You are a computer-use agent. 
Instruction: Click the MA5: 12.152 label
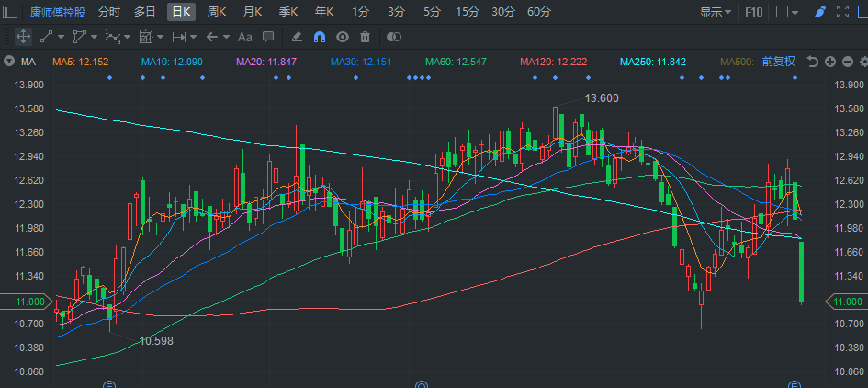pos(81,63)
